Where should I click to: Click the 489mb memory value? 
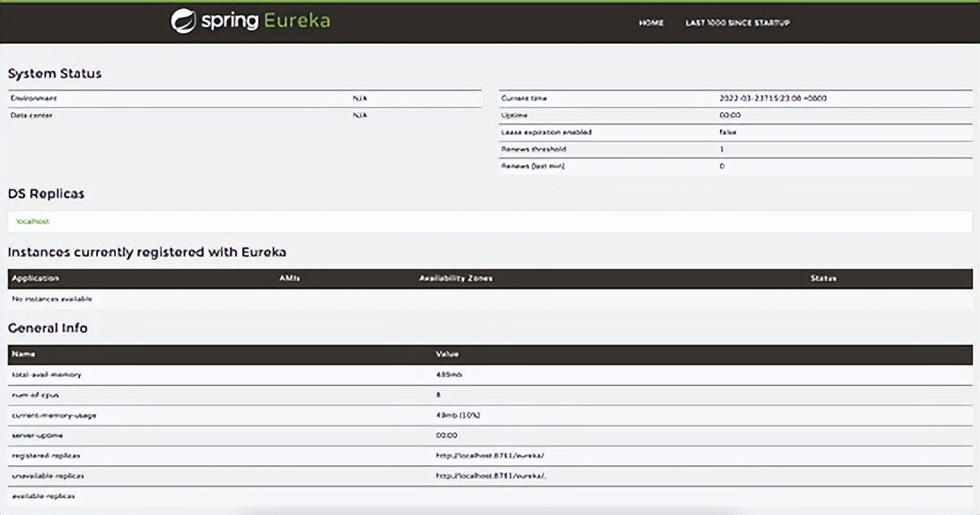tap(449, 374)
